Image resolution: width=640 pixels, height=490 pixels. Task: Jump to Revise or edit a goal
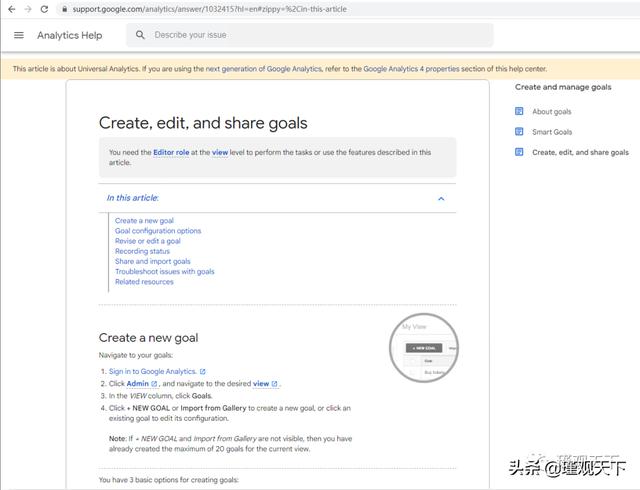[148, 241]
